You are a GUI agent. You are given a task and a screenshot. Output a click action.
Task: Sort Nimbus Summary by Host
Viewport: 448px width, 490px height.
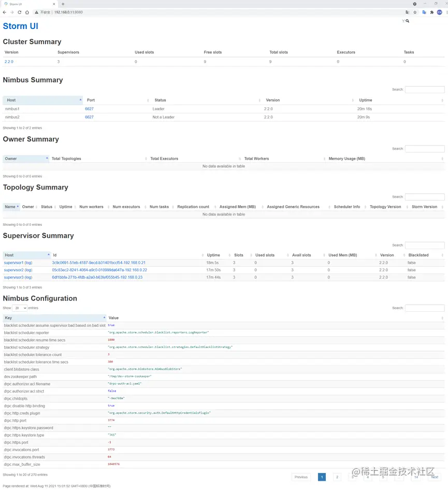click(43, 100)
